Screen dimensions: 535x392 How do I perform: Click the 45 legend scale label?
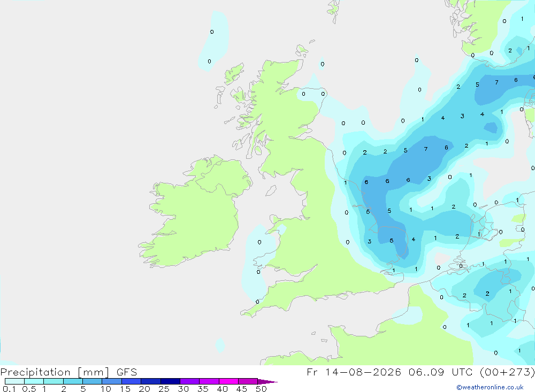coord(242,389)
